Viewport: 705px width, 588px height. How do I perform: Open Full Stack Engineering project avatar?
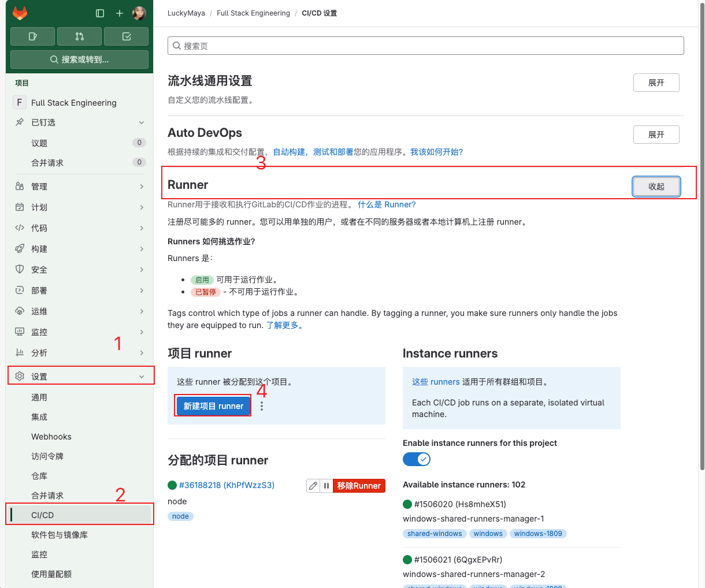coord(20,102)
